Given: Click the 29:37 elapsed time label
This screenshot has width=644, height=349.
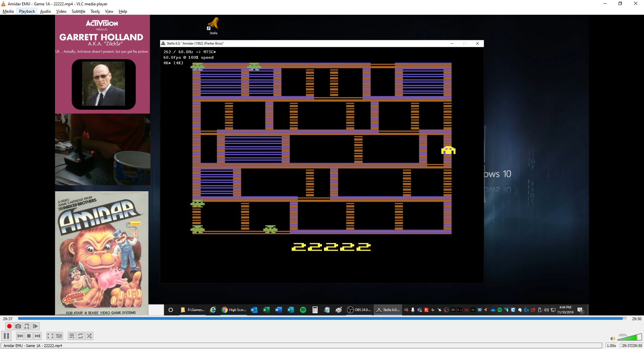Looking at the screenshot, I should [x=8, y=319].
